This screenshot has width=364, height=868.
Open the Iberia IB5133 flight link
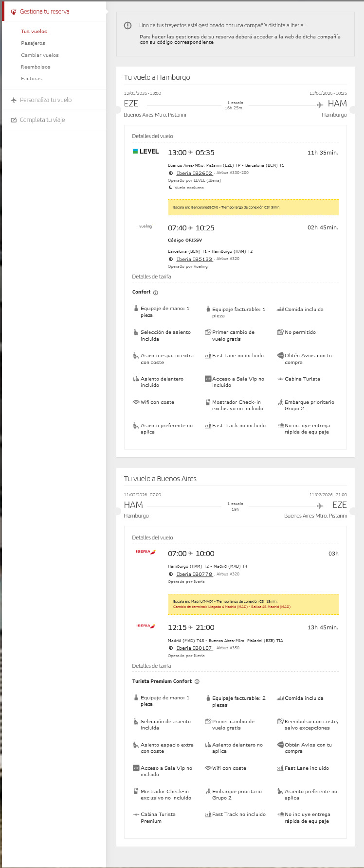tap(194, 259)
